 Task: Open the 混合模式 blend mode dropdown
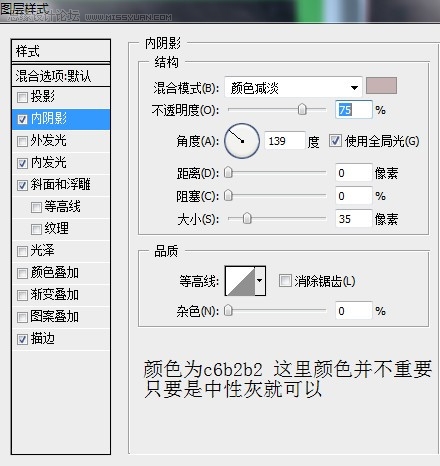(x=293, y=88)
